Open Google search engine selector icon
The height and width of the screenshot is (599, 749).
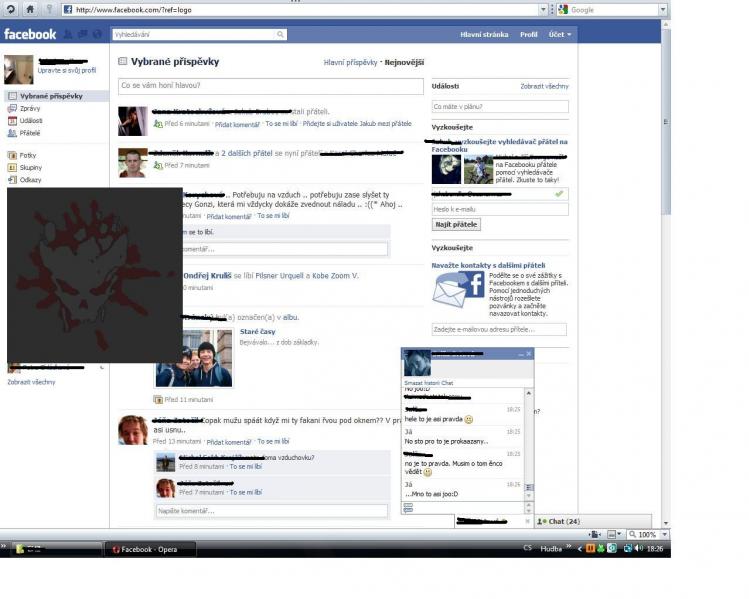point(563,9)
